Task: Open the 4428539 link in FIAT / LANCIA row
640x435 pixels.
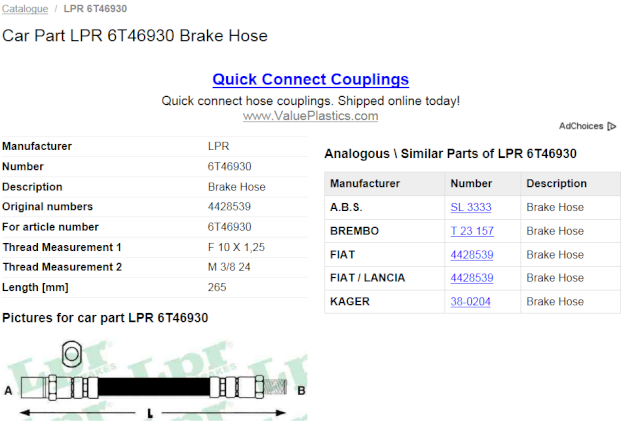Action: pyautogui.click(x=472, y=278)
